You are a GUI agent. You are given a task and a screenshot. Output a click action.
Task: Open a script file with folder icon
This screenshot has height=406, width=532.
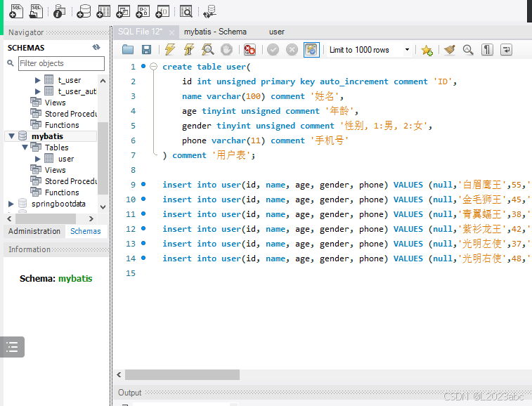click(128, 50)
